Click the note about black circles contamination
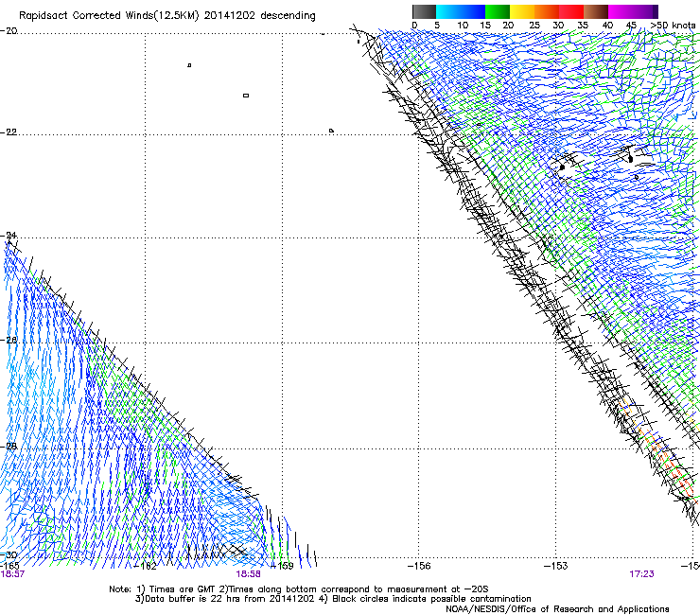 [426, 599]
